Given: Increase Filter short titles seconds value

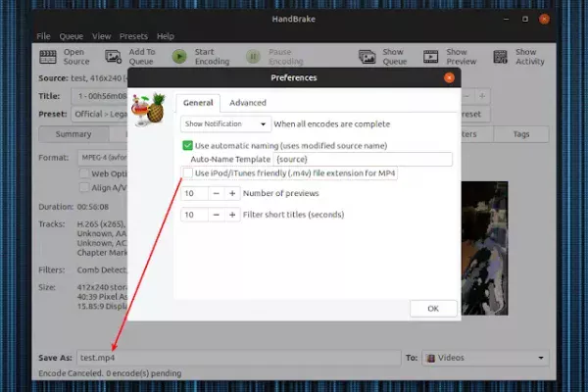Looking at the screenshot, I should (x=232, y=215).
